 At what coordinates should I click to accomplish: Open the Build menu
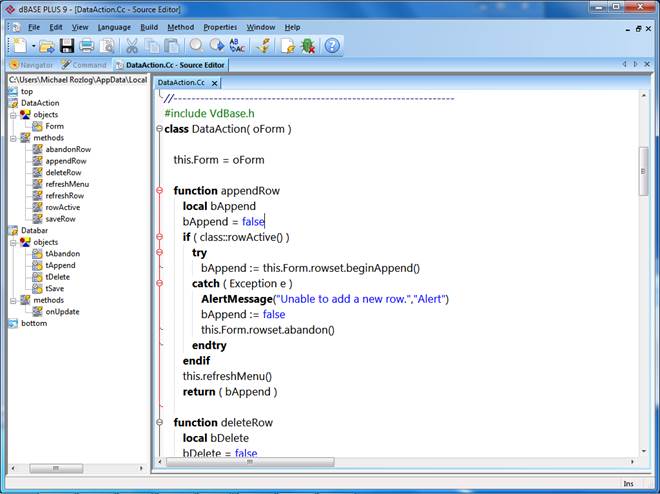click(149, 27)
